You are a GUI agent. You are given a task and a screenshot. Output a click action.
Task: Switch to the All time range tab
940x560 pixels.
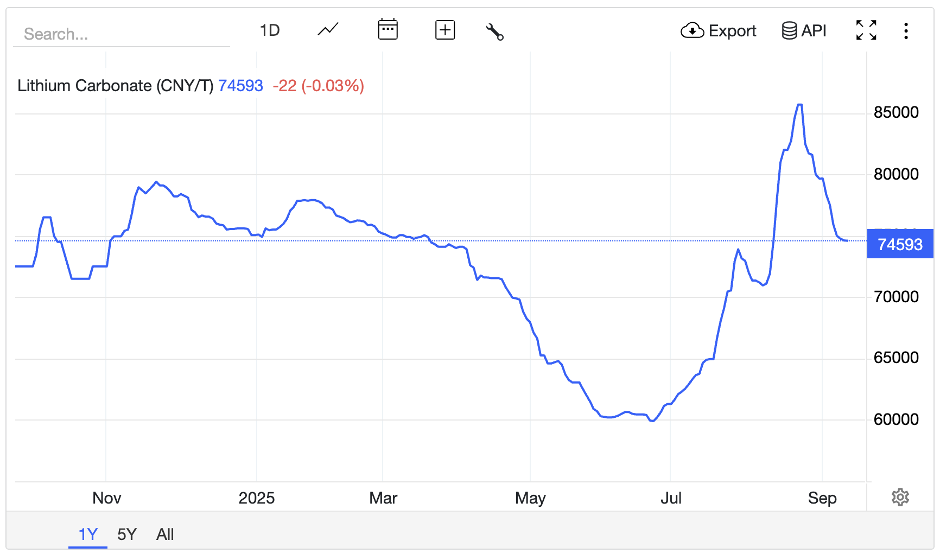pyautogui.click(x=165, y=534)
